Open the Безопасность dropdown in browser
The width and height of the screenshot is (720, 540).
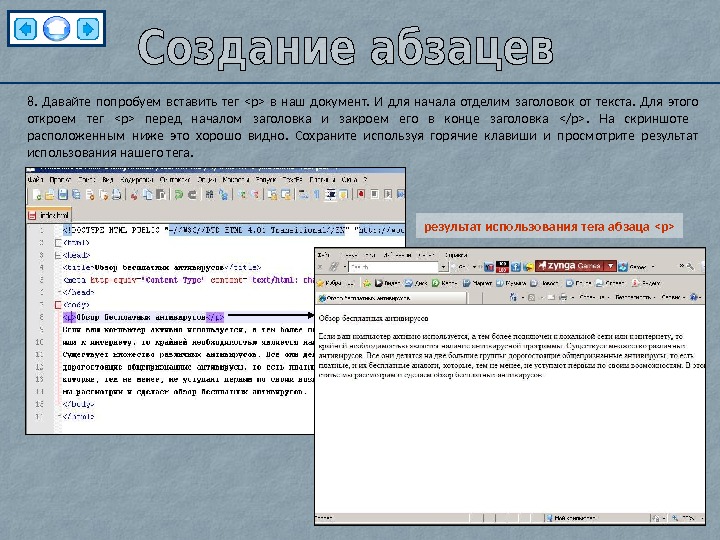635,298
